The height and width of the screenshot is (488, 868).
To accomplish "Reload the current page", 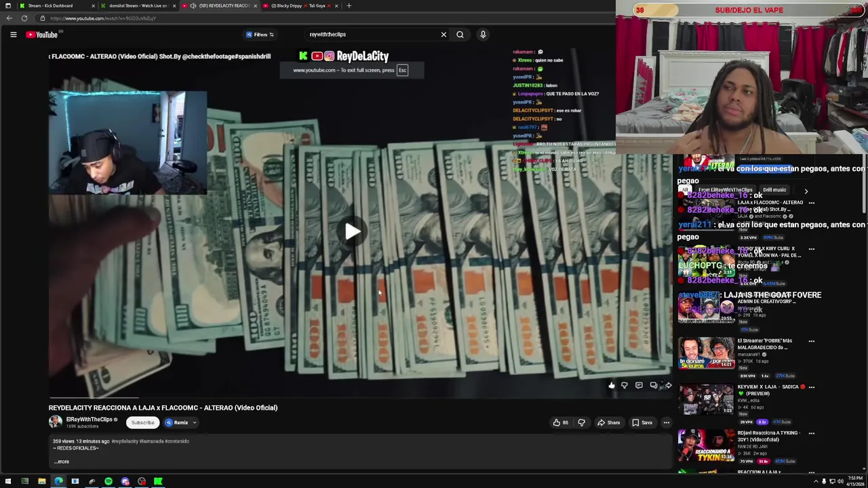I will tap(24, 18).
